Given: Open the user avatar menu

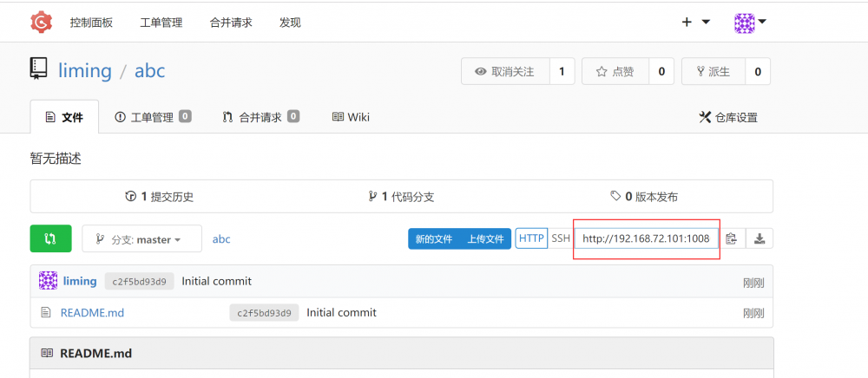Looking at the screenshot, I should coord(750,23).
